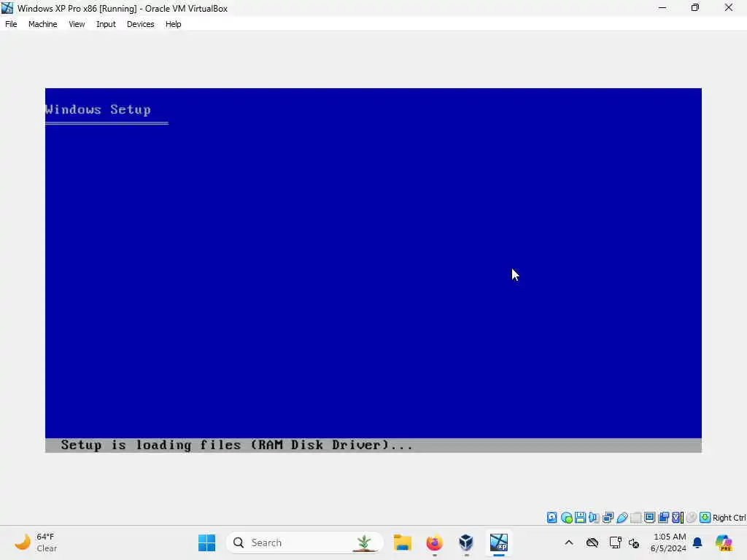Click the display settings indicator in status bar
747x560 pixels.
[649, 518]
